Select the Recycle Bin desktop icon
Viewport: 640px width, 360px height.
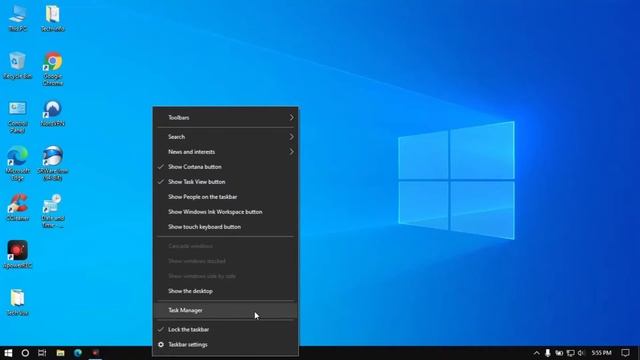pos(18,65)
